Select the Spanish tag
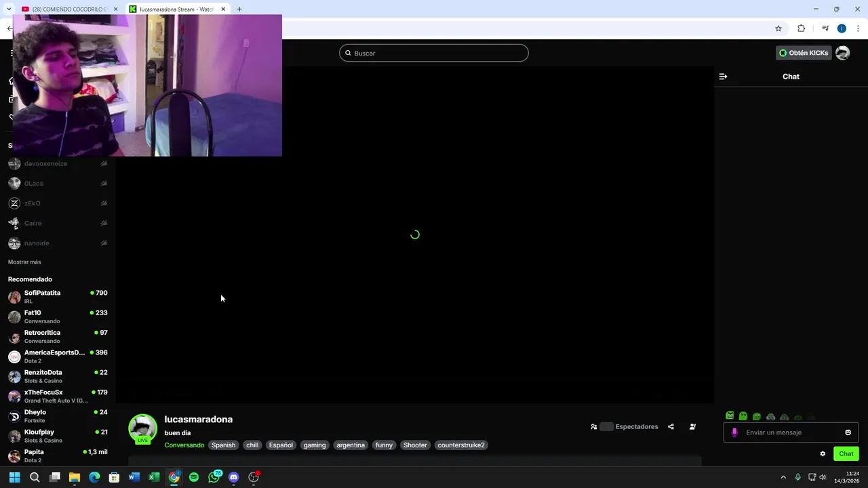 (x=223, y=445)
